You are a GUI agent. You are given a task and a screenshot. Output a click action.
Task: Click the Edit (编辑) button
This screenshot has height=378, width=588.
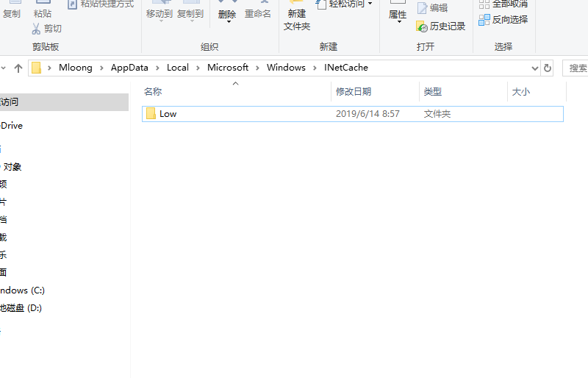432,8
